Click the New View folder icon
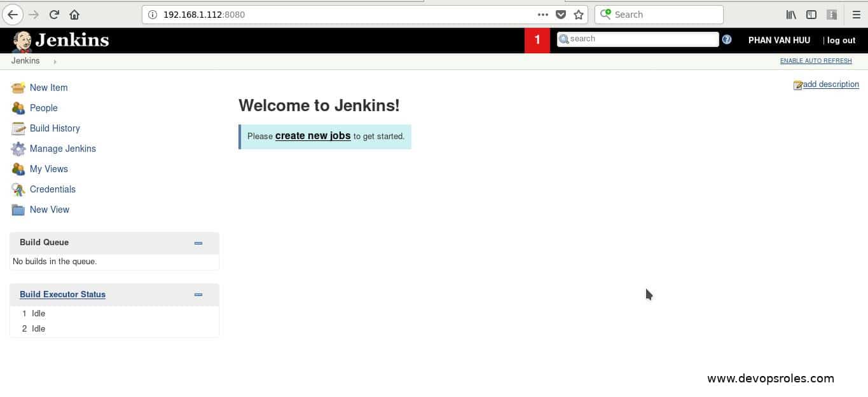 click(x=18, y=210)
